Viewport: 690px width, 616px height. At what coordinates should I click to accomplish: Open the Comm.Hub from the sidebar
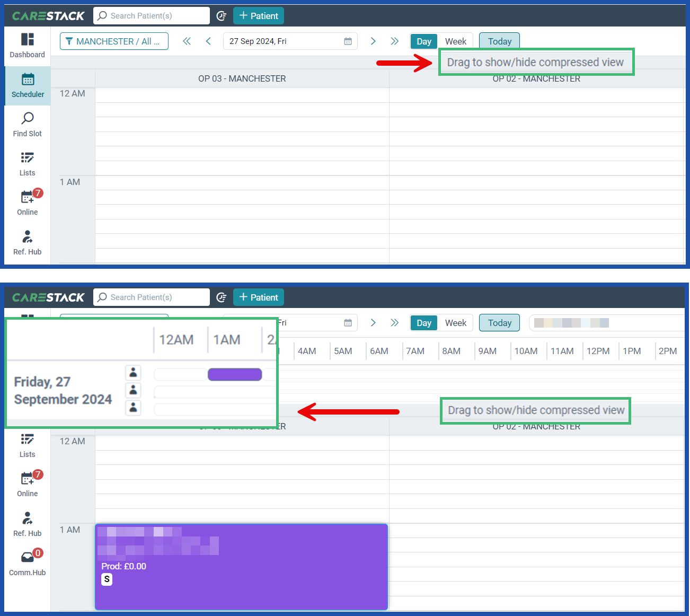click(x=27, y=562)
